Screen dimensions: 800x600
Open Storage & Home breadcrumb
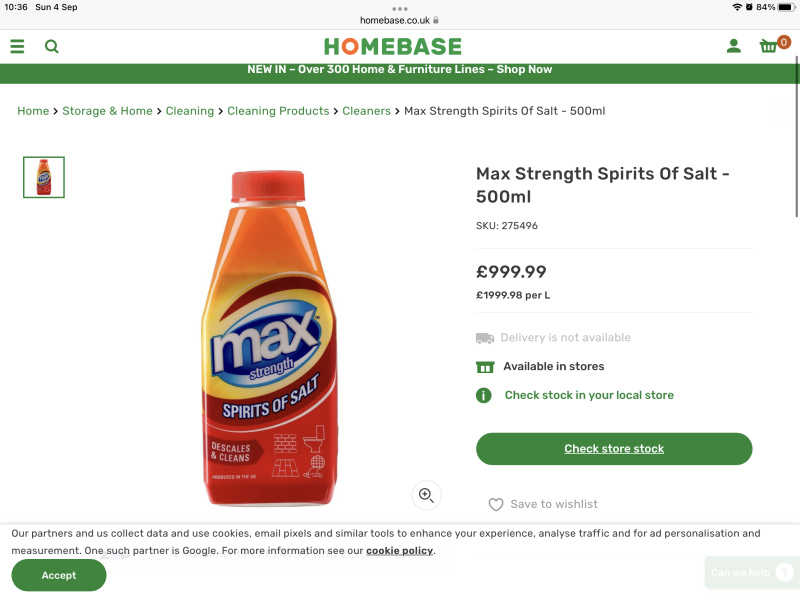point(107,111)
